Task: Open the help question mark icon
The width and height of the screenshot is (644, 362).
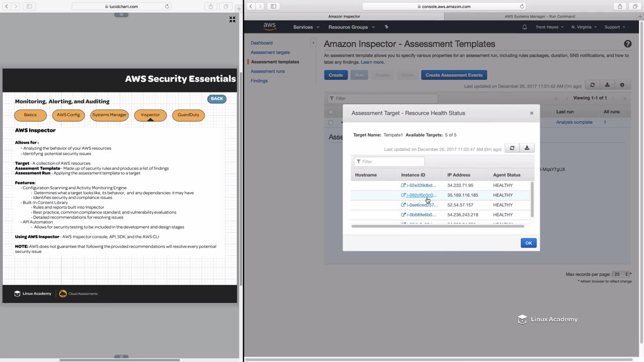Action: click(x=627, y=44)
